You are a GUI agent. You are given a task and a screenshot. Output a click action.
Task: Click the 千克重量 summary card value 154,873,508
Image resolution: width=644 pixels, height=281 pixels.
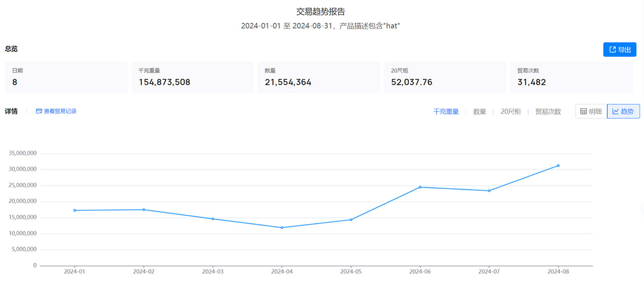164,82
